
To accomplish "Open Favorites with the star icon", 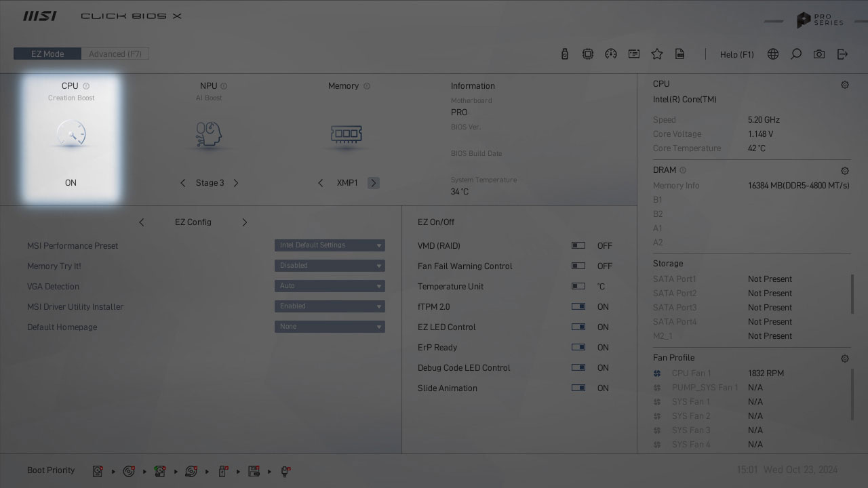I will pos(657,54).
